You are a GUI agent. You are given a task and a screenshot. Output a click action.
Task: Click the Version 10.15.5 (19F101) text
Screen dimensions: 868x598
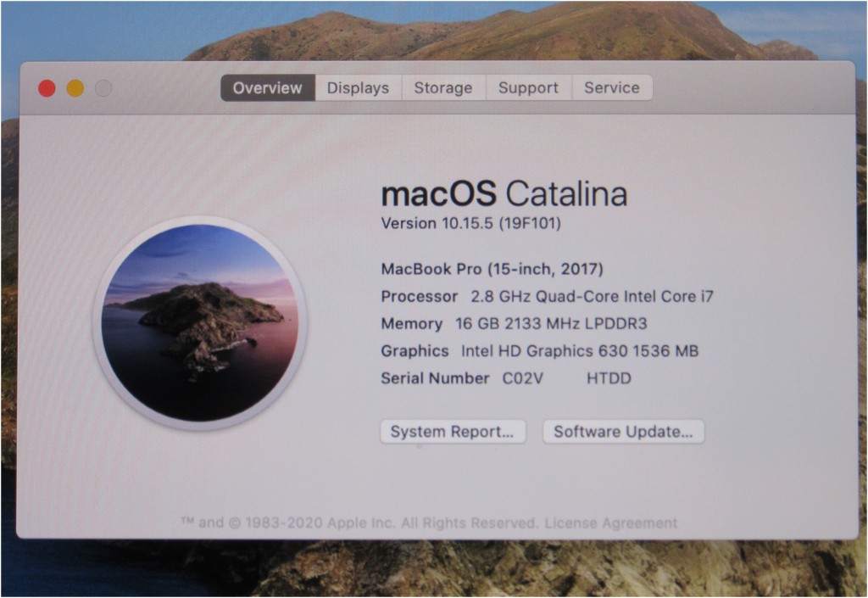pos(471,224)
